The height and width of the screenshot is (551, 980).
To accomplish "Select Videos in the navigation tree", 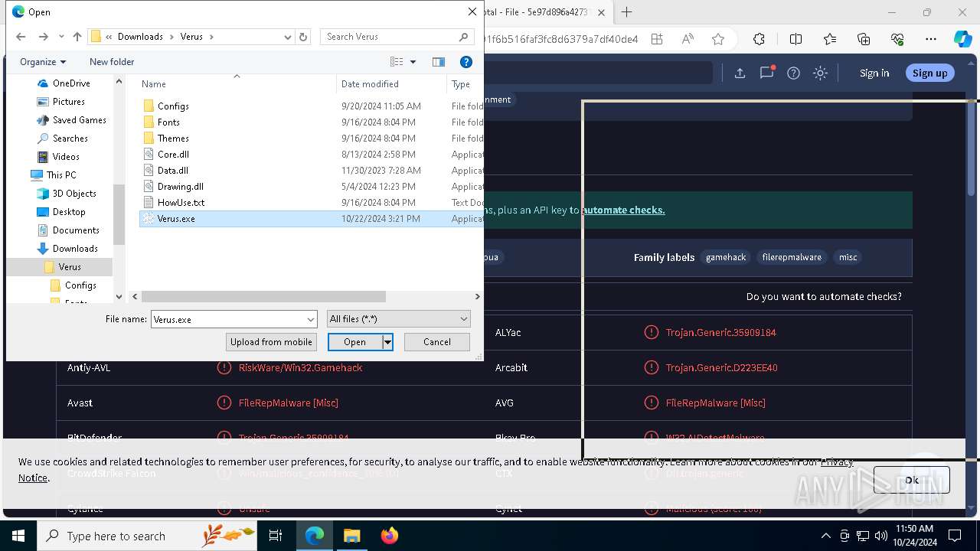I will pos(66,157).
